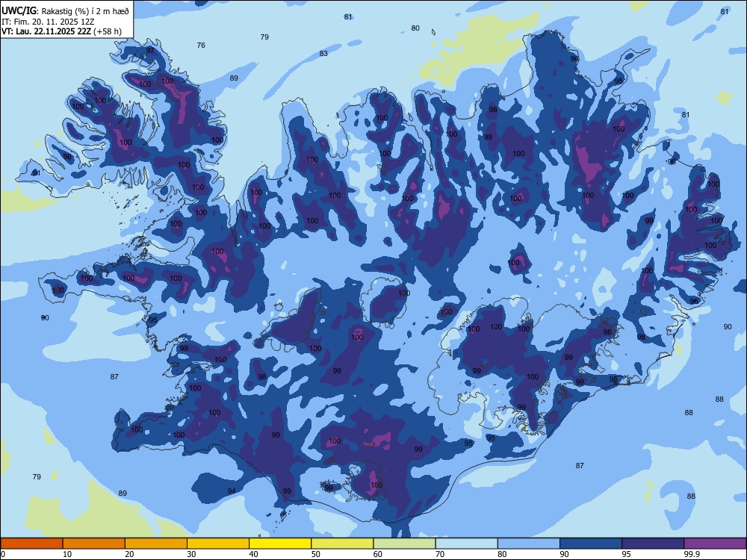Pick the 60–70 pale green legend swatch

[x=404, y=544]
